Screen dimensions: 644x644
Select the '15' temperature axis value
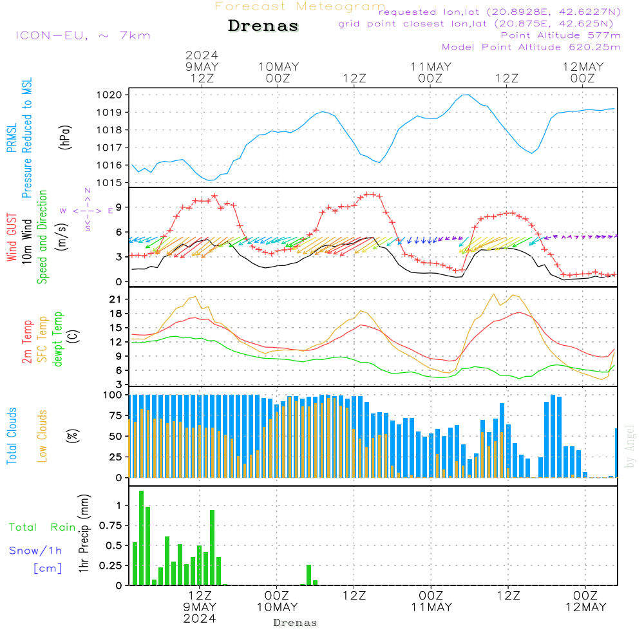coord(115,328)
